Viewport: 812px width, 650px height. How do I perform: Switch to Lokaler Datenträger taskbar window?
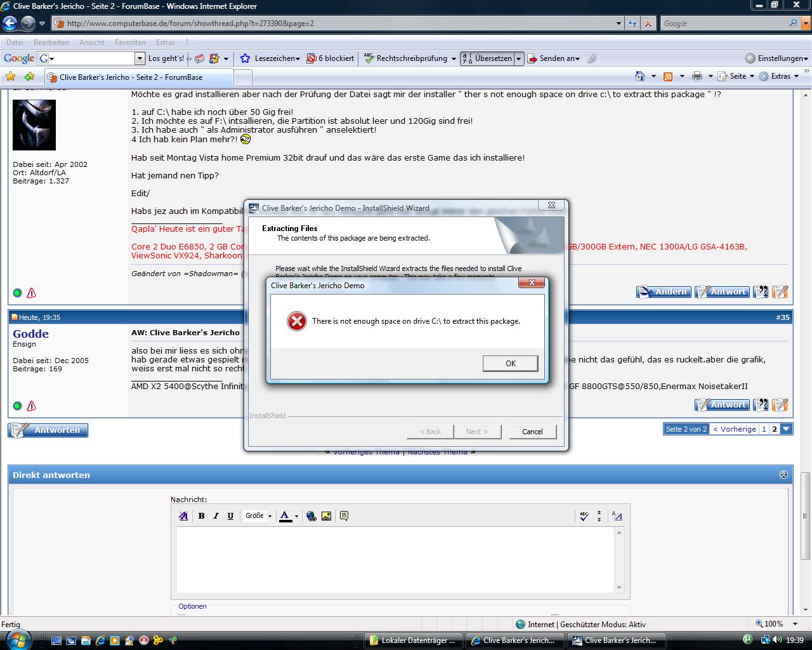point(414,640)
